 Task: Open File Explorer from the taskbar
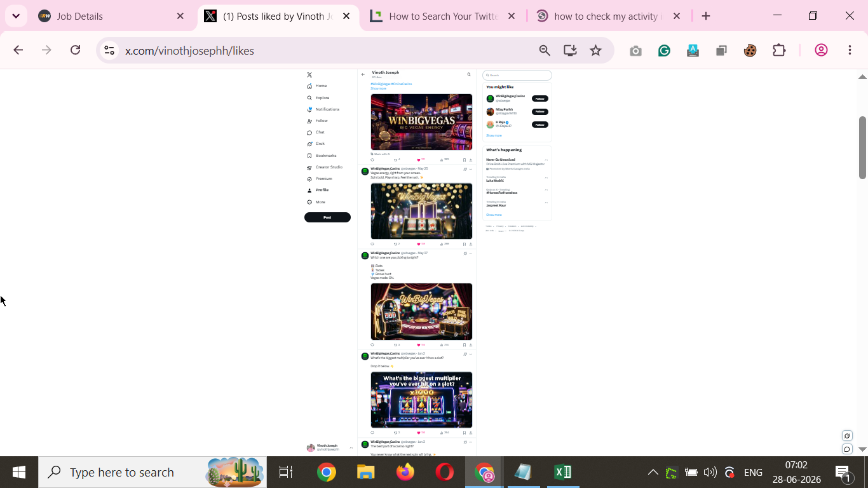pyautogui.click(x=366, y=472)
